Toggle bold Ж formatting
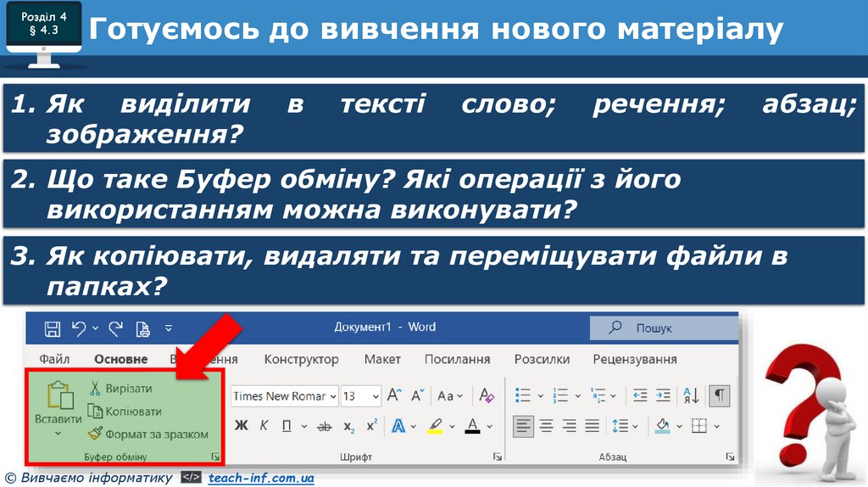Image resolution: width=868 pixels, height=487 pixels. point(242,426)
